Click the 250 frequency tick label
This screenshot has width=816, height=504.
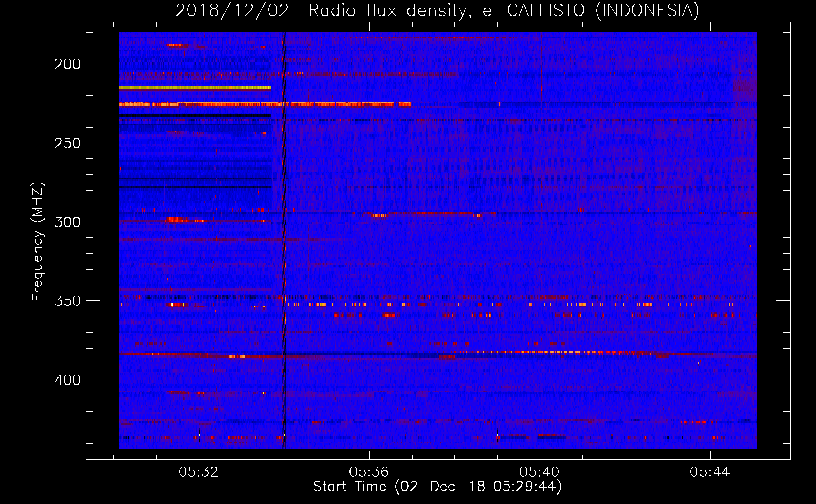tap(68, 143)
